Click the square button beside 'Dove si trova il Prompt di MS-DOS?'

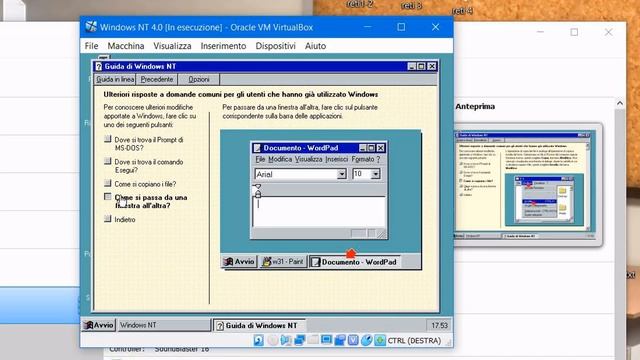pyautogui.click(x=108, y=139)
